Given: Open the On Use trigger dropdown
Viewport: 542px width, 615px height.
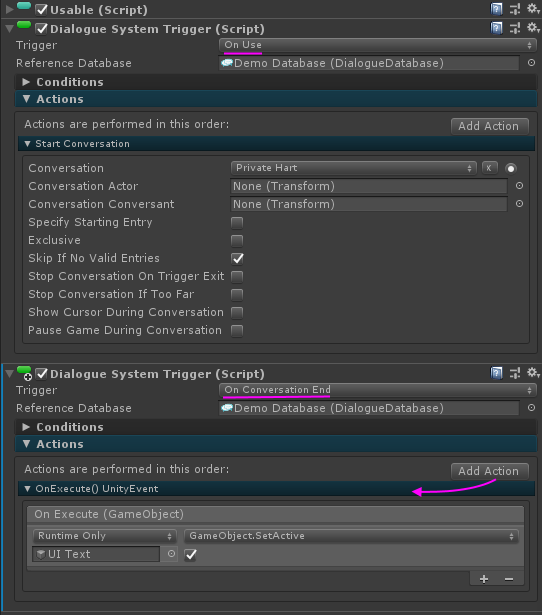Looking at the screenshot, I should tap(377, 45).
